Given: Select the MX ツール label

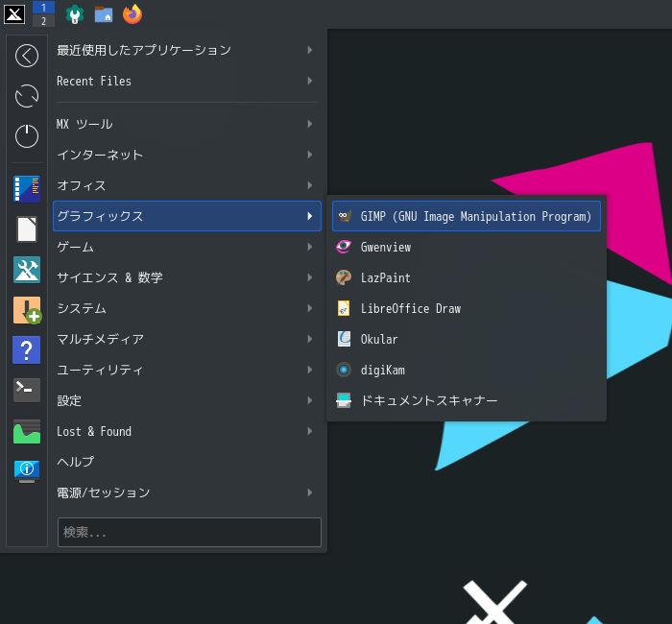Looking at the screenshot, I should pos(84,124).
